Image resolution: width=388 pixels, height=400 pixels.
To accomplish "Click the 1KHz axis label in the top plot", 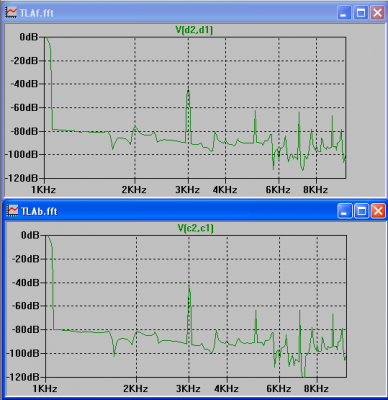I will 44,190.
